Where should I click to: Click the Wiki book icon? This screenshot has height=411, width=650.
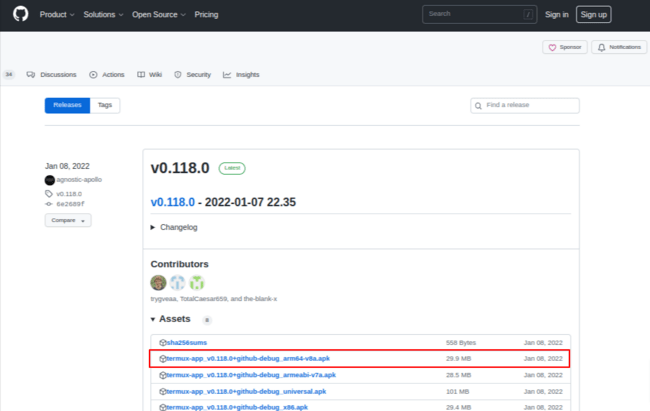point(141,75)
